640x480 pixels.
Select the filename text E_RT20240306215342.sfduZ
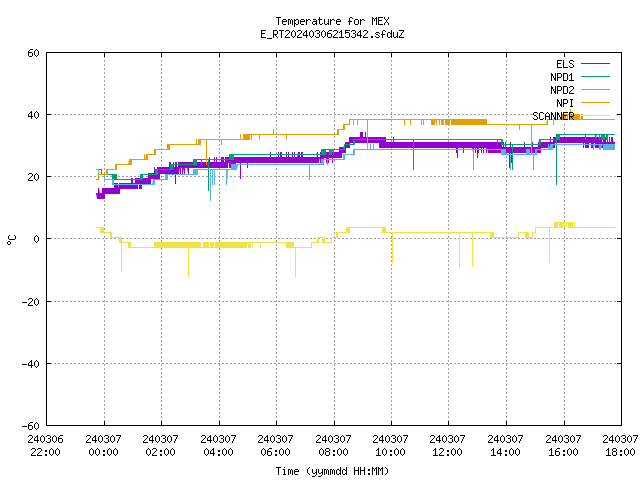point(332,34)
